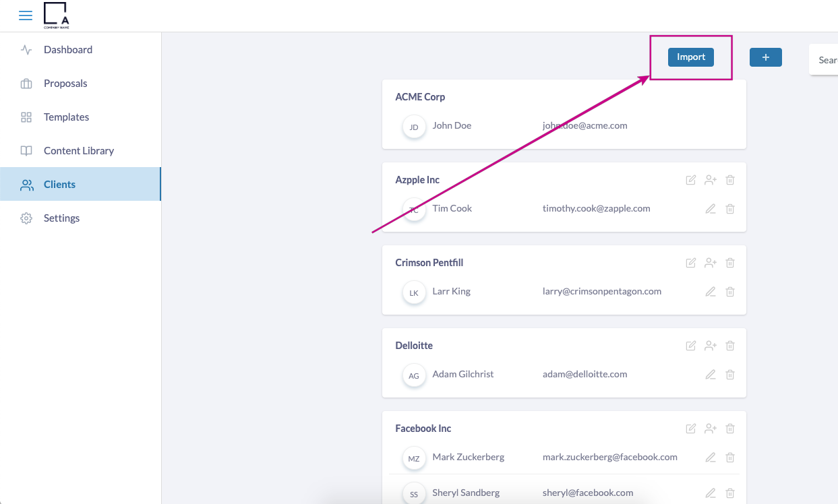Image resolution: width=838 pixels, height=504 pixels.
Task: Edit Adam Gilchrist contact
Action: pos(710,375)
